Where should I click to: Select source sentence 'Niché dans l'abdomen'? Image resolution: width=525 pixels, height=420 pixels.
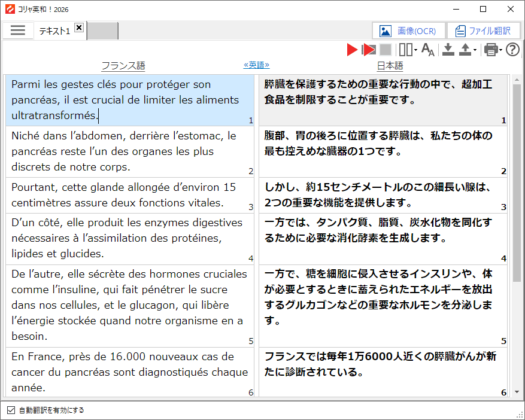tap(130, 151)
